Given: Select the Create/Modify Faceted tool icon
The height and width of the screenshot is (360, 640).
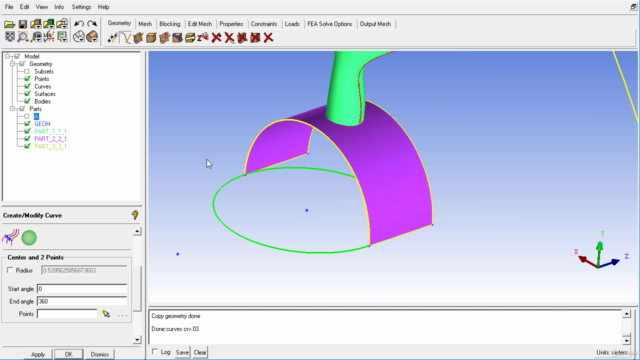Looking at the screenshot, I should 164,38.
